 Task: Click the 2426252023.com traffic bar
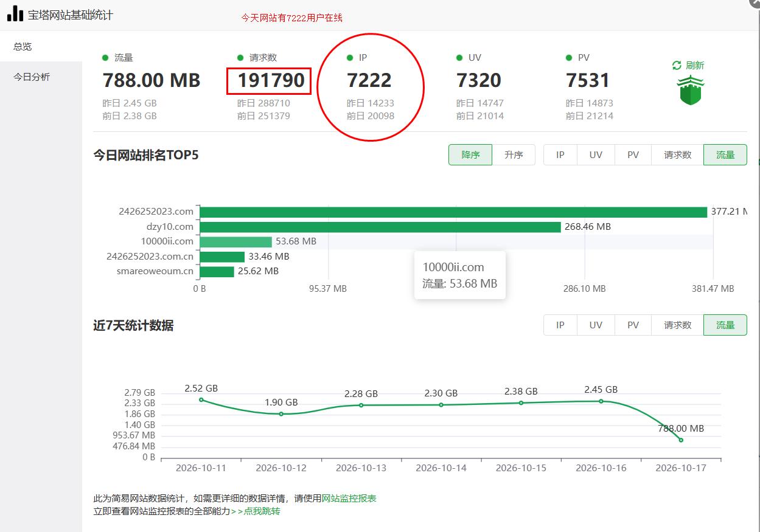[x=453, y=212]
